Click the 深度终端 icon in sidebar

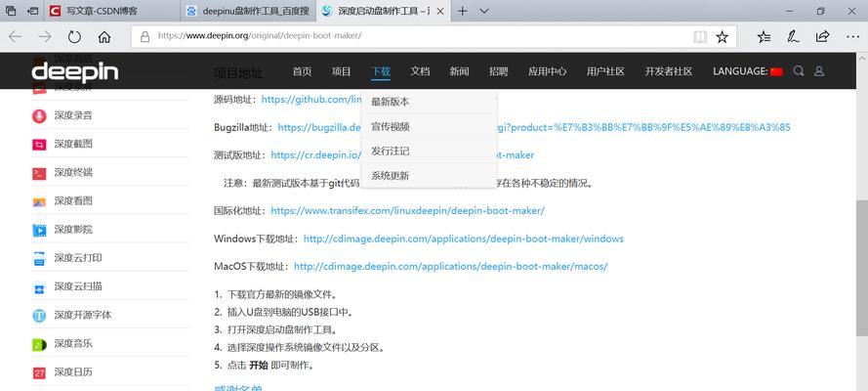(39, 173)
